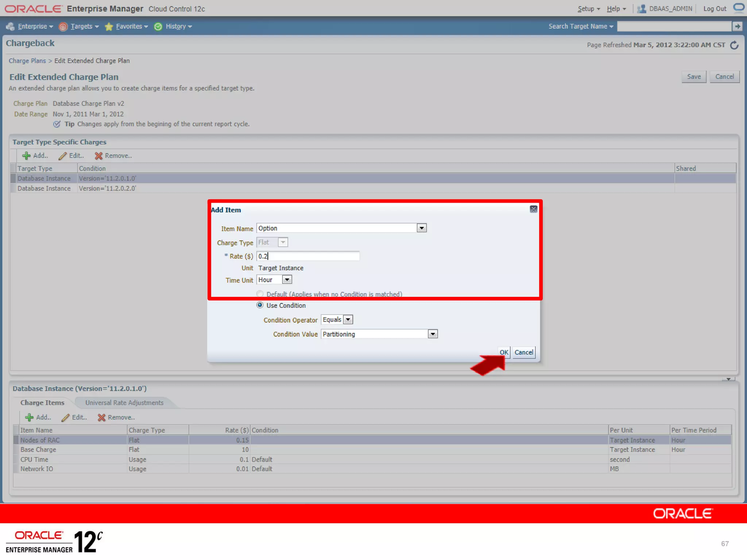
Task: Click OK in the Add Item dialog
Action: pyautogui.click(x=504, y=352)
